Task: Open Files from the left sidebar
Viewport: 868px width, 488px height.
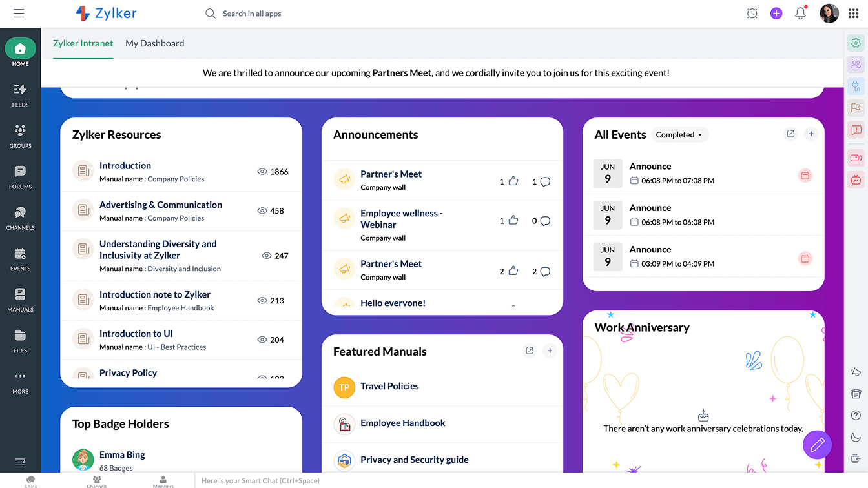Action: pyautogui.click(x=20, y=340)
